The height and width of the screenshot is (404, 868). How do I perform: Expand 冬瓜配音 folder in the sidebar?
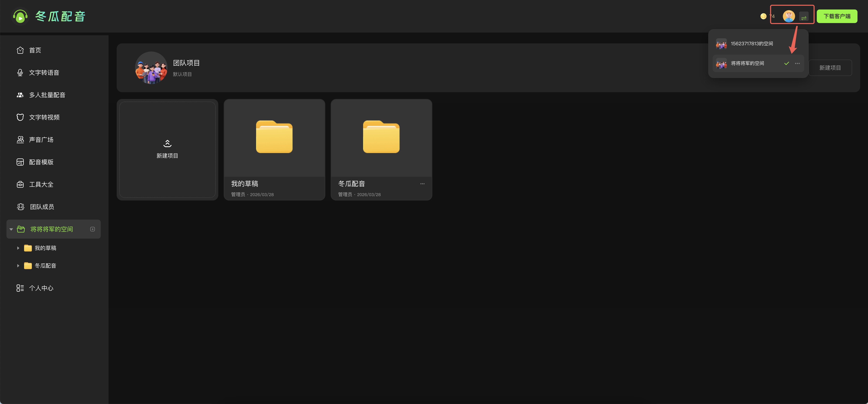click(18, 266)
